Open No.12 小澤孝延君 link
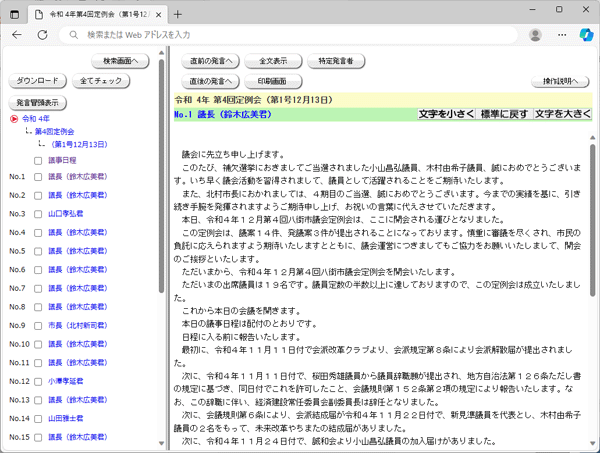The width and height of the screenshot is (600, 453). point(65,381)
